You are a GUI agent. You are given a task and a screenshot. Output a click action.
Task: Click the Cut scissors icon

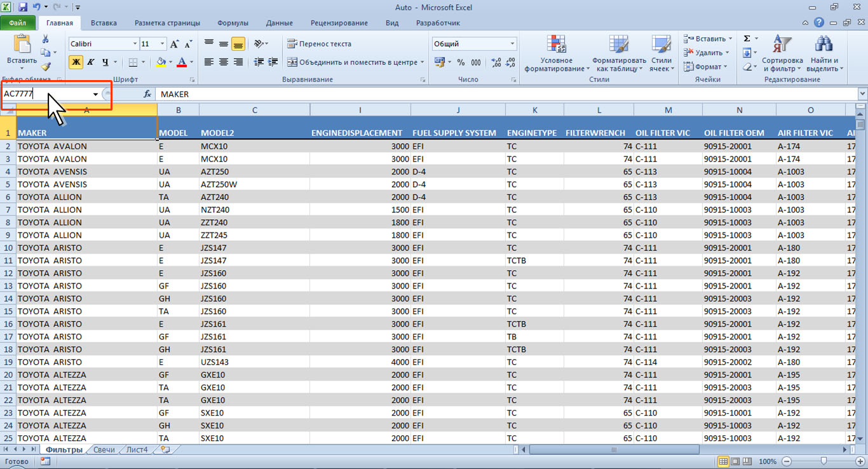pos(45,39)
